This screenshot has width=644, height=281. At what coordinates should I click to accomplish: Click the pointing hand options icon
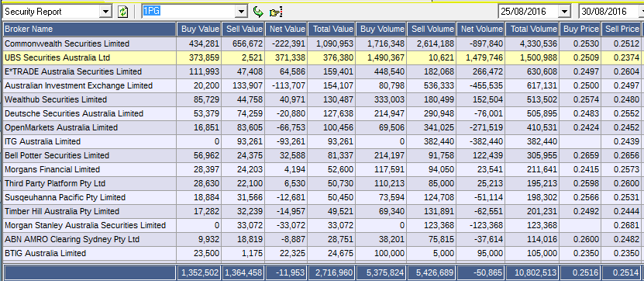click(x=276, y=12)
